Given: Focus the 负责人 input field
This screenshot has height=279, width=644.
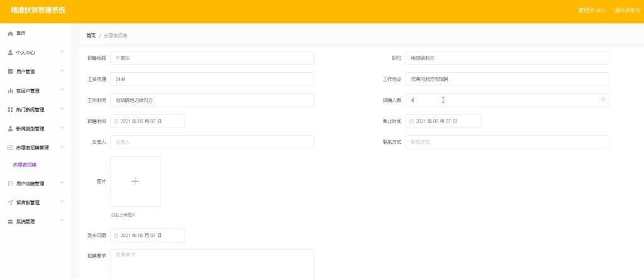Looking at the screenshot, I should tap(212, 142).
